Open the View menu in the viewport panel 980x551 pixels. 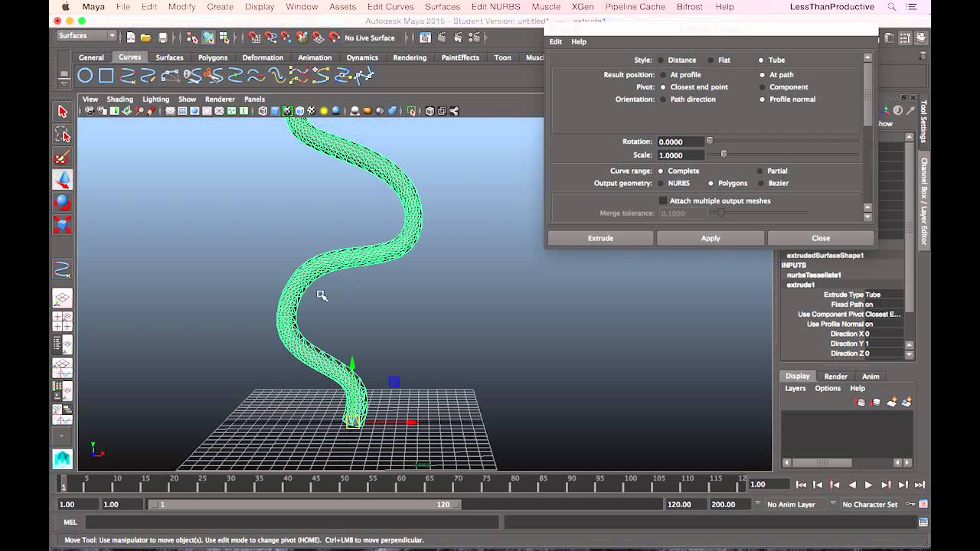(90, 99)
